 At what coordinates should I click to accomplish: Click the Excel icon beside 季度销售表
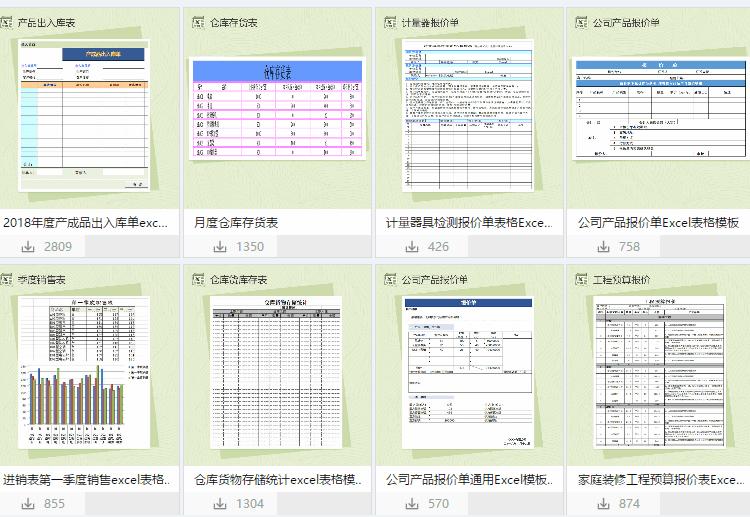click(x=6, y=279)
